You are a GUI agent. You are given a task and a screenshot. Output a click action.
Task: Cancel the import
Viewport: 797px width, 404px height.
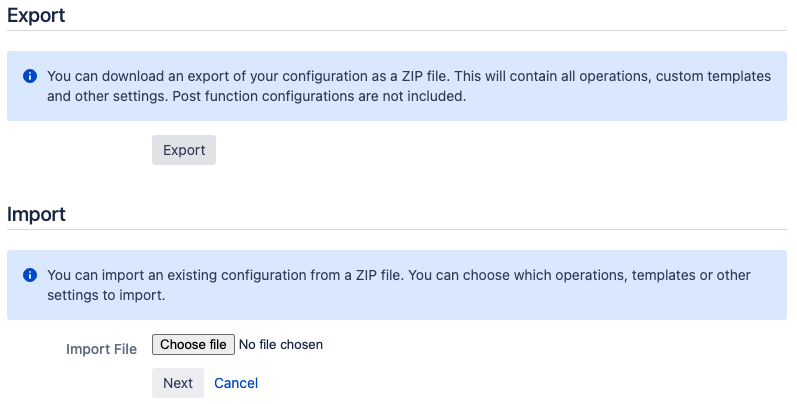pos(236,383)
